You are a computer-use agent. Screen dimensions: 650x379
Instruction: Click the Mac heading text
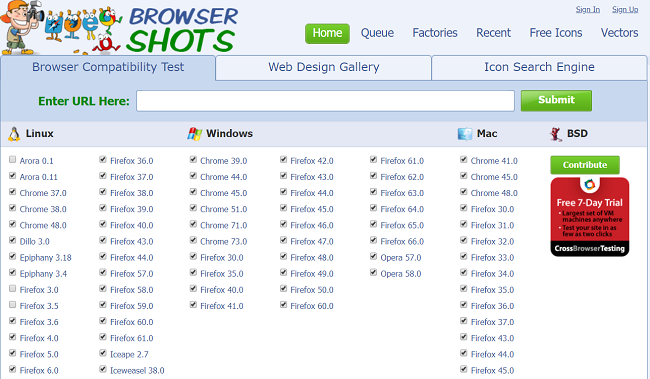click(x=487, y=134)
